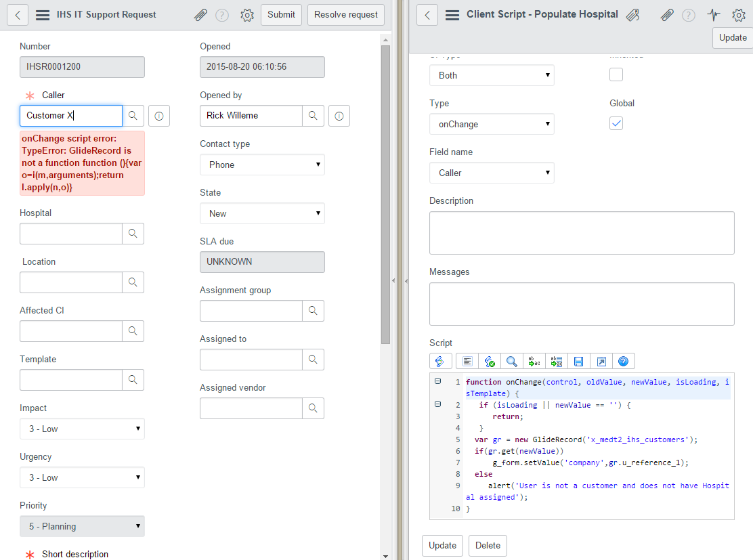Image resolution: width=753 pixels, height=560 pixels.
Task: Open the Type dropdown showing onChange
Action: [492, 124]
